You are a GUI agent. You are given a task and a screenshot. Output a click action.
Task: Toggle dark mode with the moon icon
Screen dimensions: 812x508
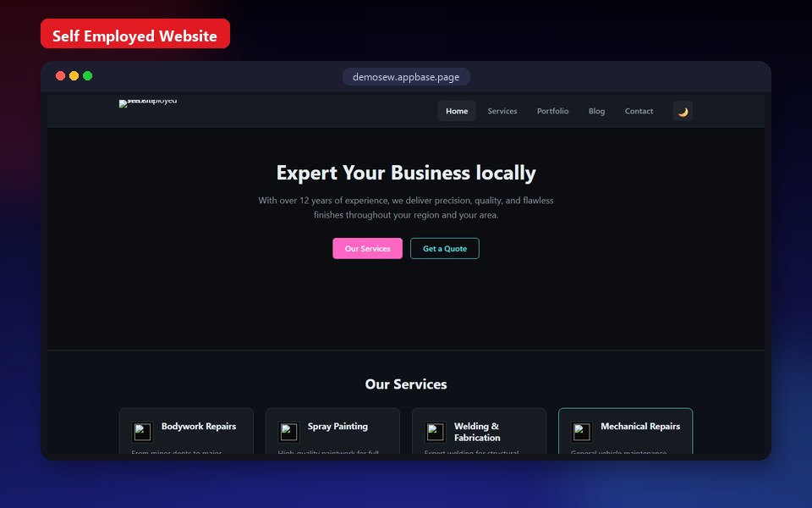683,111
